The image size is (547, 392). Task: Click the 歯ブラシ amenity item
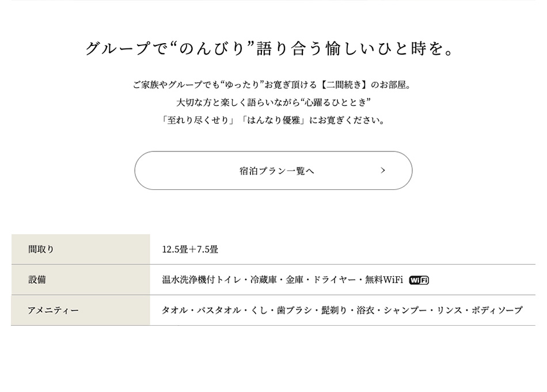294,310
